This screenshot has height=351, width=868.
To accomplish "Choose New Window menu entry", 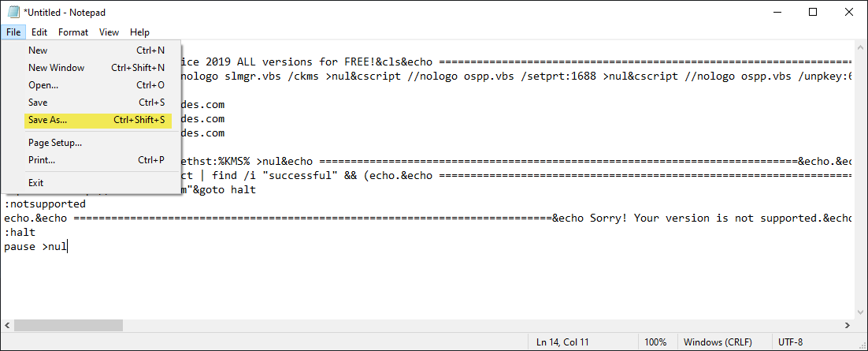I will 57,68.
